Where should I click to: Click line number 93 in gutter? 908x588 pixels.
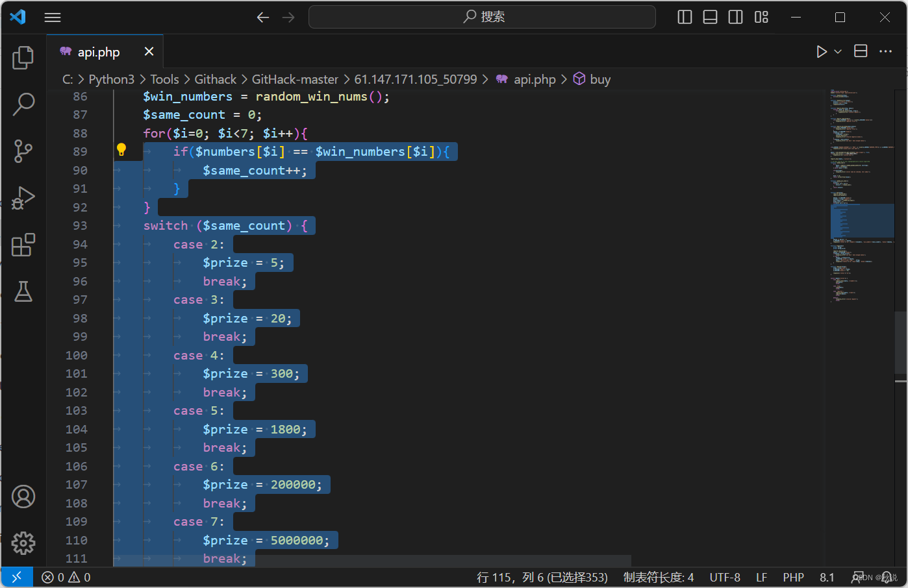tap(80, 225)
